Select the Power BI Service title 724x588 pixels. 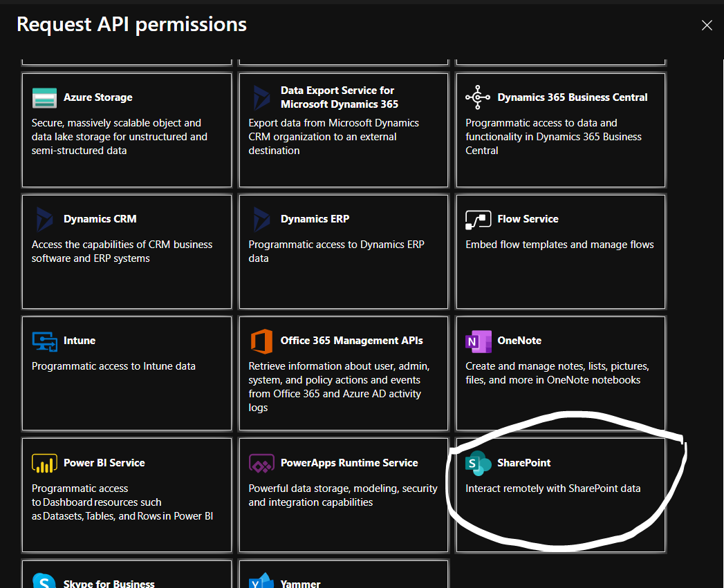pyautogui.click(x=104, y=463)
